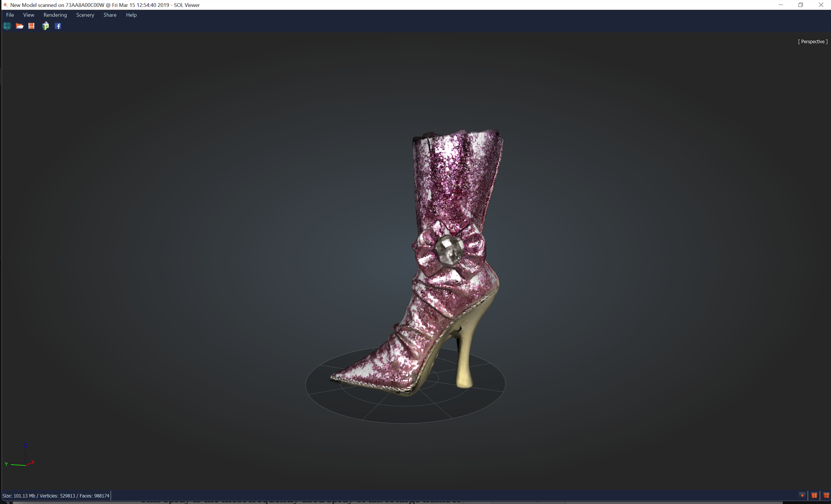Viewport: 831px width, 504px height.
Task: Click the teal grid layout toolbar icon
Action: [7, 26]
